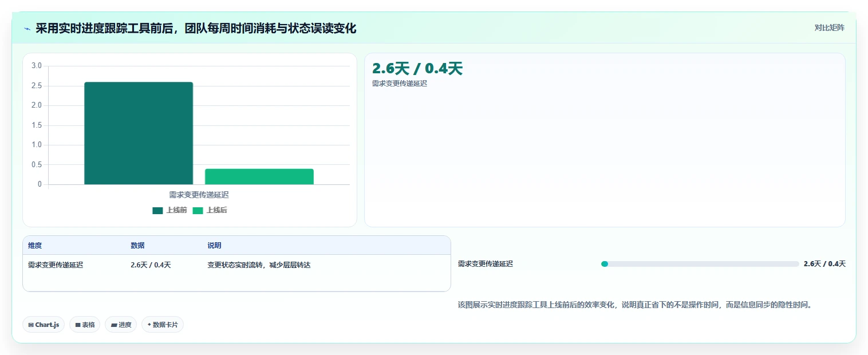The height and width of the screenshot is (355, 868).
Task: Click the progress row label 需求变更传递延迟
Action: coord(486,264)
